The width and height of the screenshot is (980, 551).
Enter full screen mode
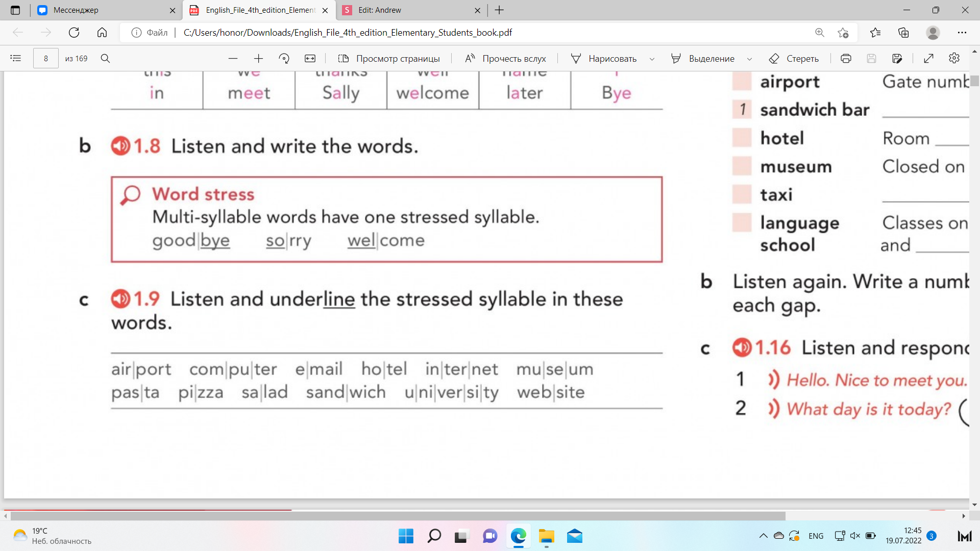928,58
